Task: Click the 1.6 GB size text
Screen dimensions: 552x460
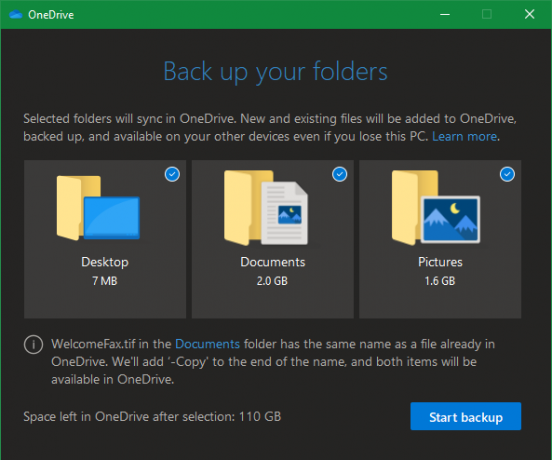Action: [440, 281]
